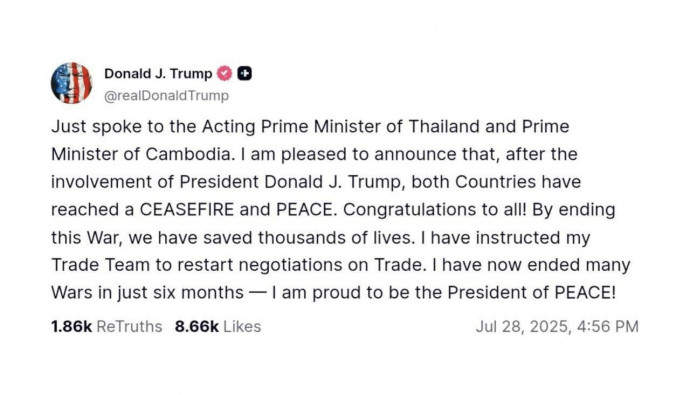Click the word Cambodia in post
The width and height of the screenshot is (690, 395).
189,154
